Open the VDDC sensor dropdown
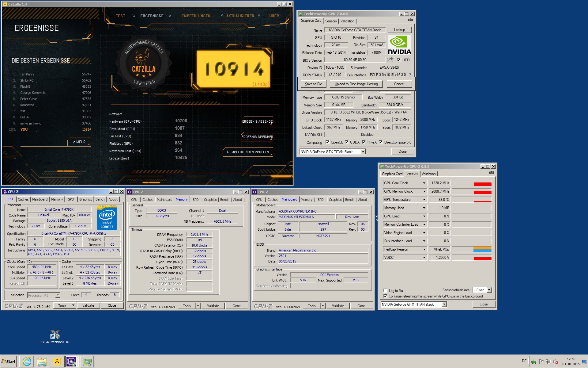Screen dimensions: 588x368 tap(424, 258)
